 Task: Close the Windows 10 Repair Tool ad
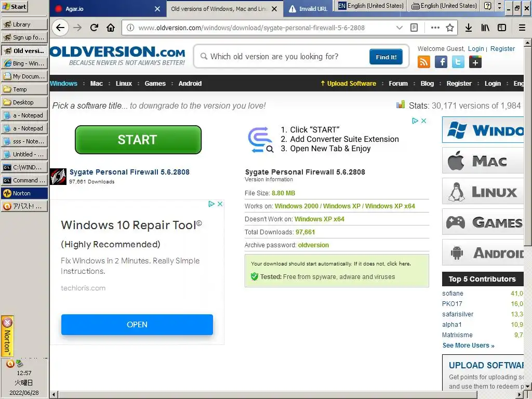pyautogui.click(x=220, y=204)
